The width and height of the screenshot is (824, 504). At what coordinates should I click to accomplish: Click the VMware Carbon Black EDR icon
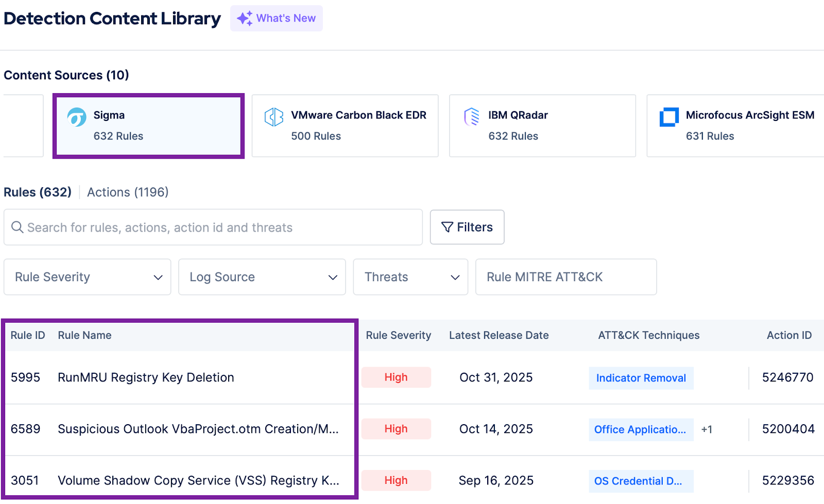[x=274, y=117]
